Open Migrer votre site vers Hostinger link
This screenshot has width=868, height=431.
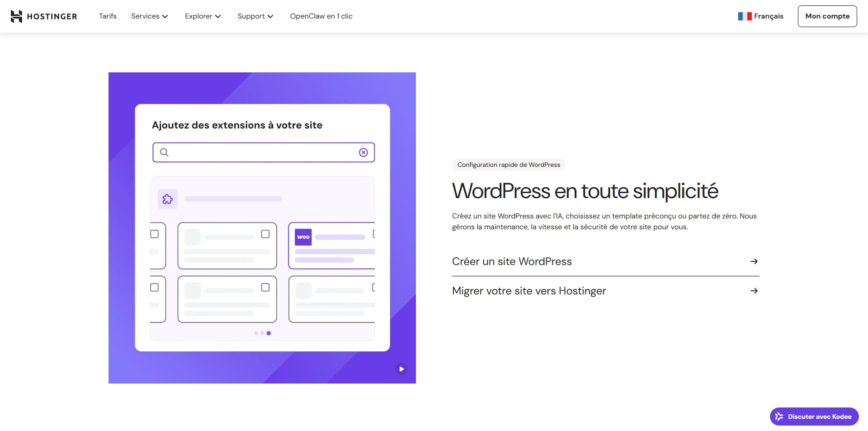pos(606,291)
